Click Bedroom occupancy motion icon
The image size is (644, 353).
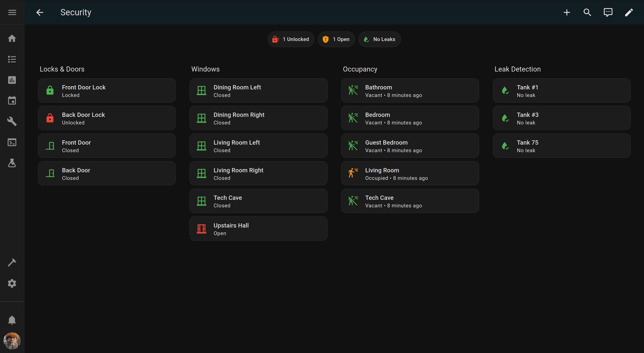pos(353,118)
